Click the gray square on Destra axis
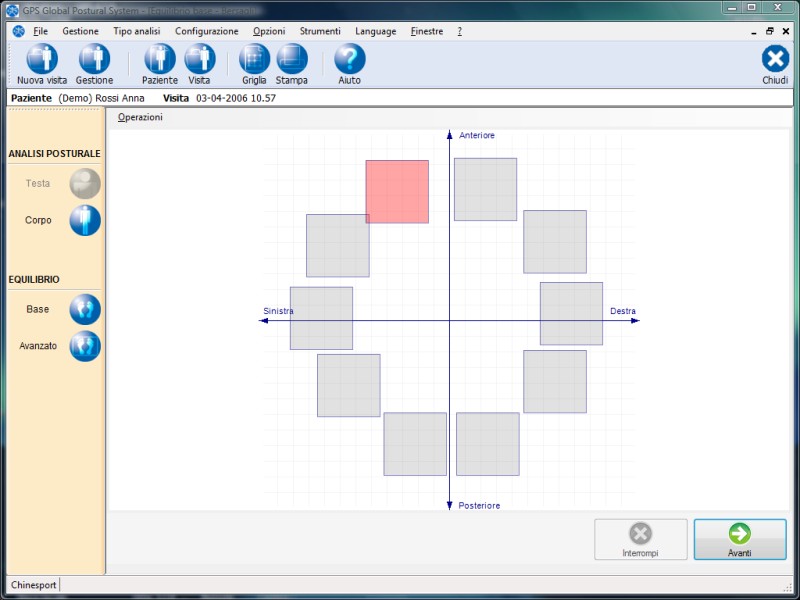 point(571,313)
